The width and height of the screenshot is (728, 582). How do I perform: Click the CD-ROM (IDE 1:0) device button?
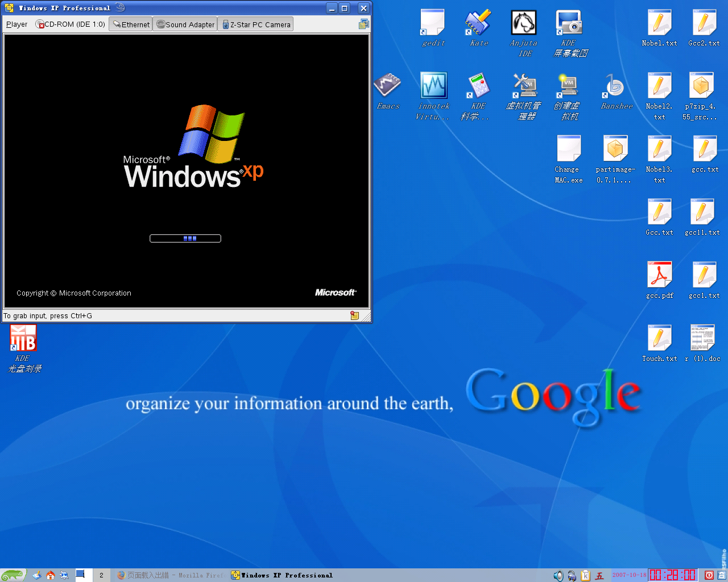click(x=71, y=24)
